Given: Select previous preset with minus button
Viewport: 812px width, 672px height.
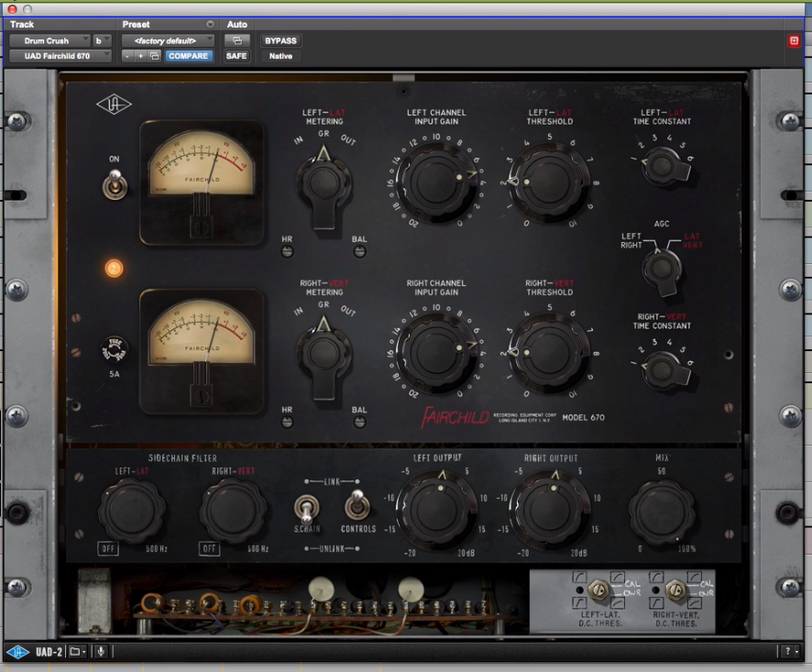Looking at the screenshot, I should (x=127, y=56).
